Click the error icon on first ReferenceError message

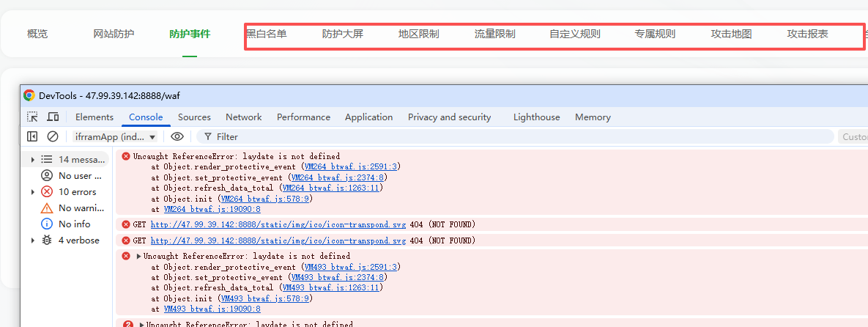coord(126,156)
